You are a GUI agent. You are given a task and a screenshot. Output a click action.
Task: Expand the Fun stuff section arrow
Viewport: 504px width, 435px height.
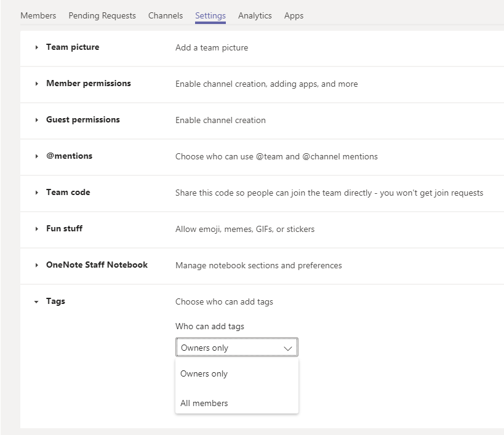37,229
